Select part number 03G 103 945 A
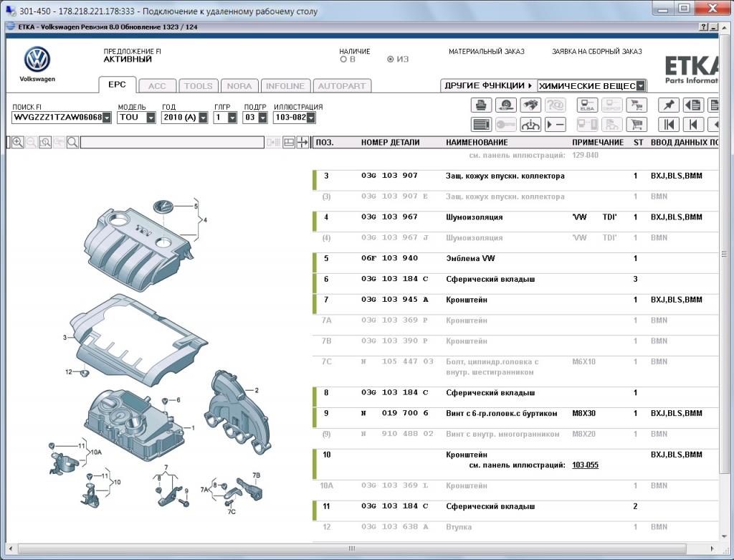The image size is (734, 560). point(395,300)
